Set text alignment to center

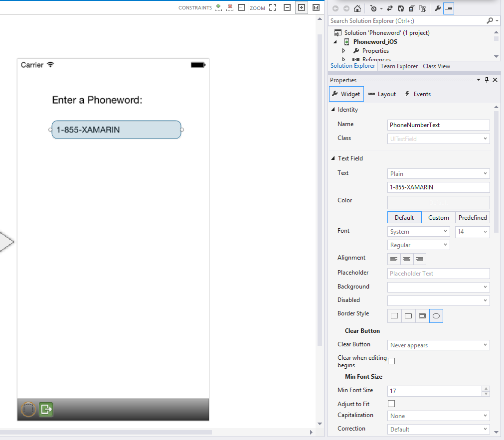[x=407, y=259]
